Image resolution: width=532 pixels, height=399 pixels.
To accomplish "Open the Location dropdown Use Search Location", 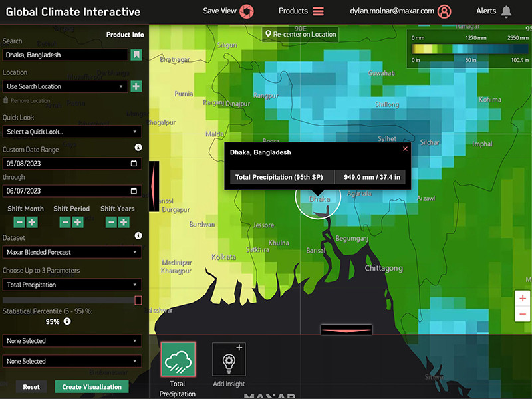I will [65, 86].
